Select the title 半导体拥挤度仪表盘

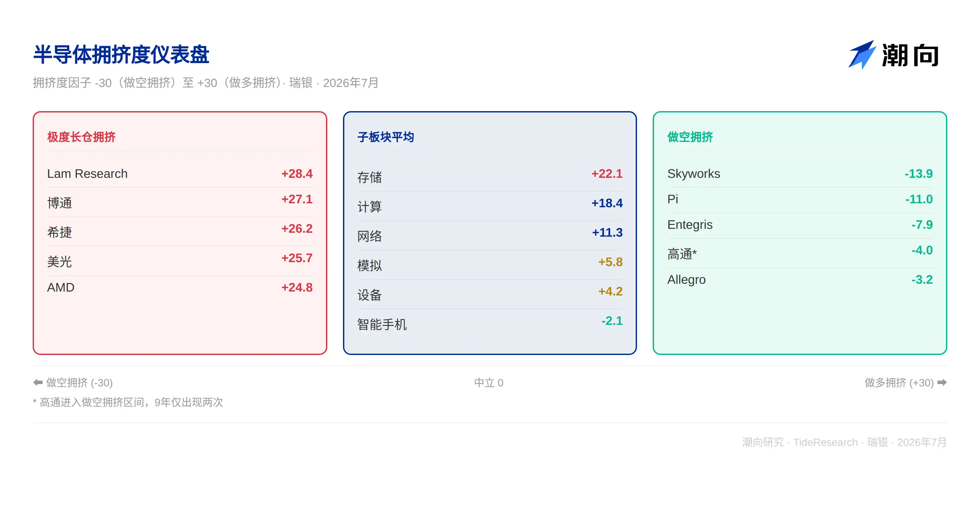[121, 55]
